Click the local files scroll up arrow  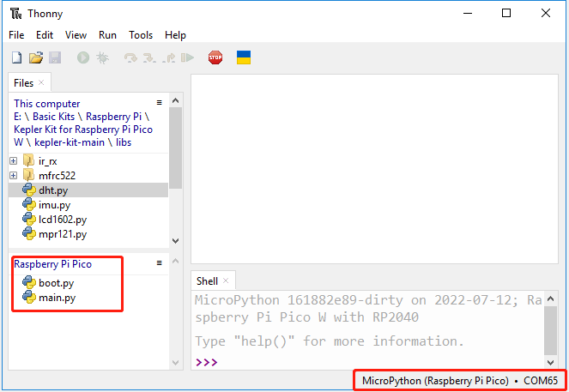pos(175,100)
